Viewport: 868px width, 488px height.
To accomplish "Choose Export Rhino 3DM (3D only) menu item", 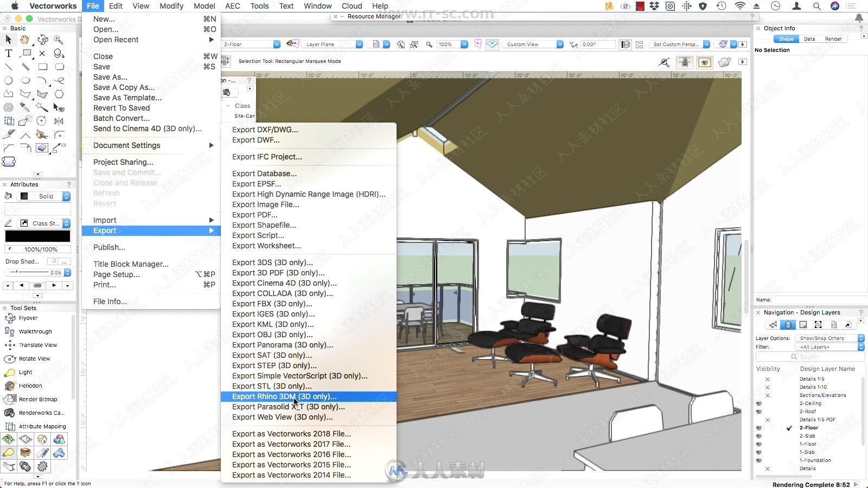I will (309, 396).
